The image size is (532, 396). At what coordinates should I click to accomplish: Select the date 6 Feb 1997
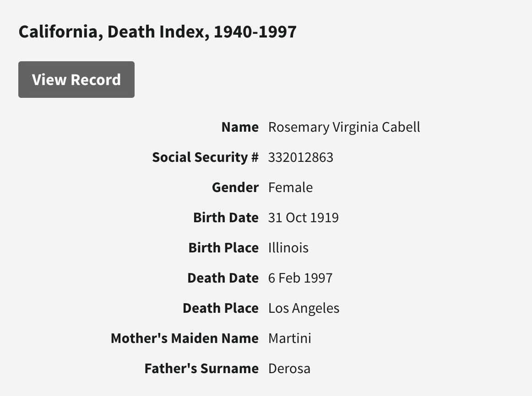(300, 278)
